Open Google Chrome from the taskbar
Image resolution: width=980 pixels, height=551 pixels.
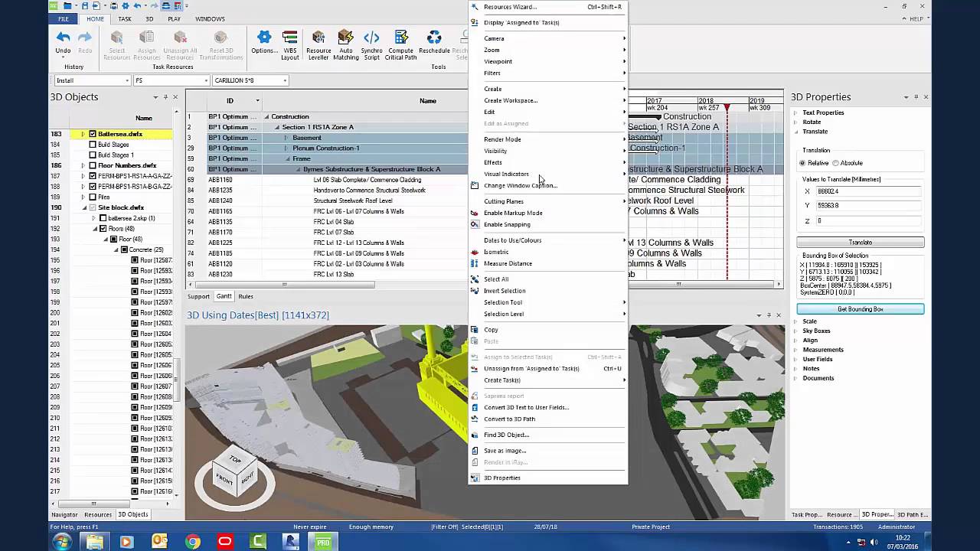point(192,542)
